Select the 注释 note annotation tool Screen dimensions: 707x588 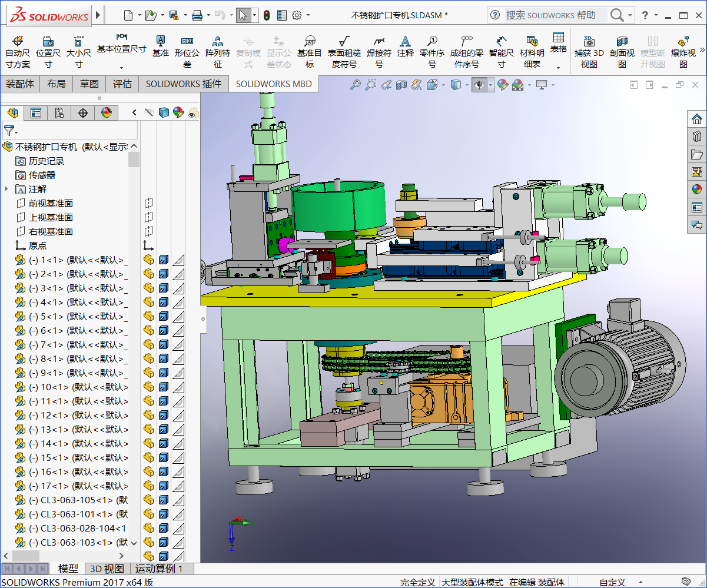click(x=405, y=46)
